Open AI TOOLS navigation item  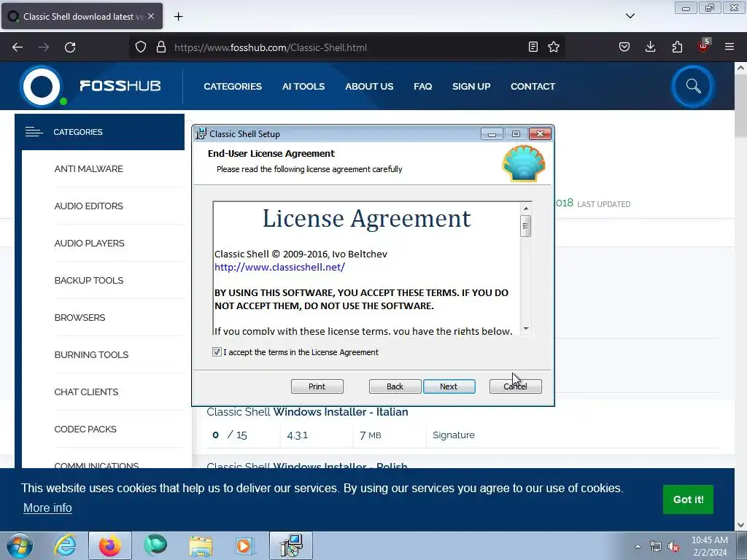point(303,86)
